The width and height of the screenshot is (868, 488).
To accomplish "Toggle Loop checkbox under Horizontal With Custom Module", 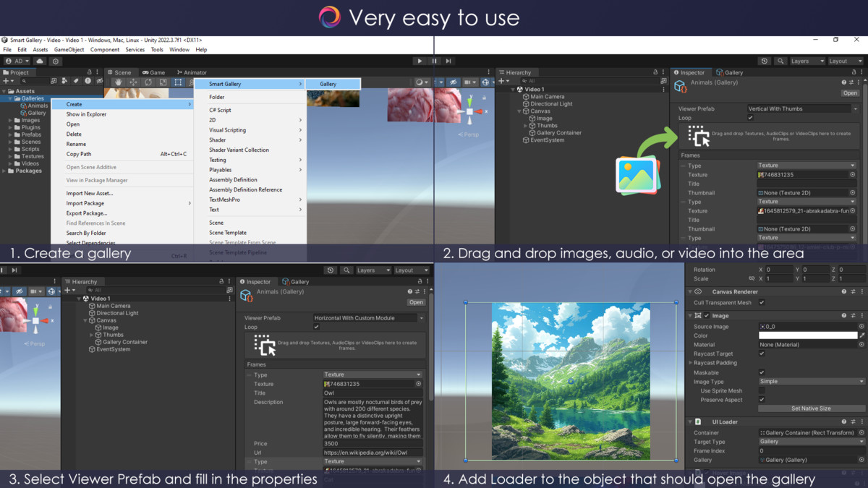I will click(316, 327).
